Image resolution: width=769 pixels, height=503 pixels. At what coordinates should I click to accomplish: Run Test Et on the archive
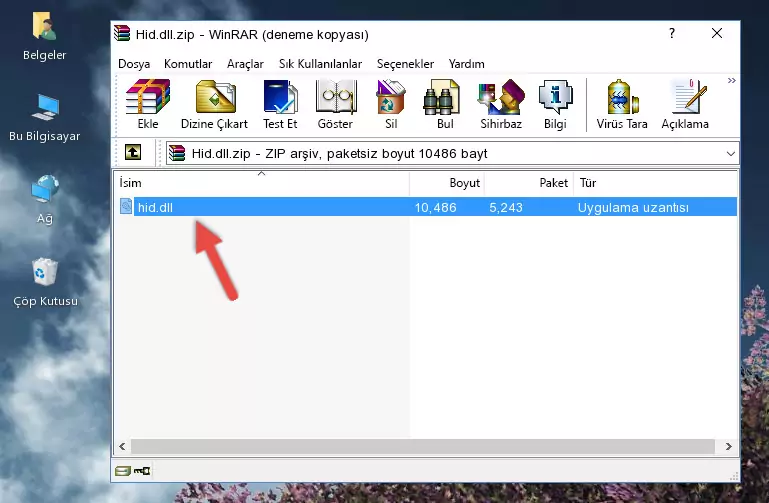pos(280,104)
